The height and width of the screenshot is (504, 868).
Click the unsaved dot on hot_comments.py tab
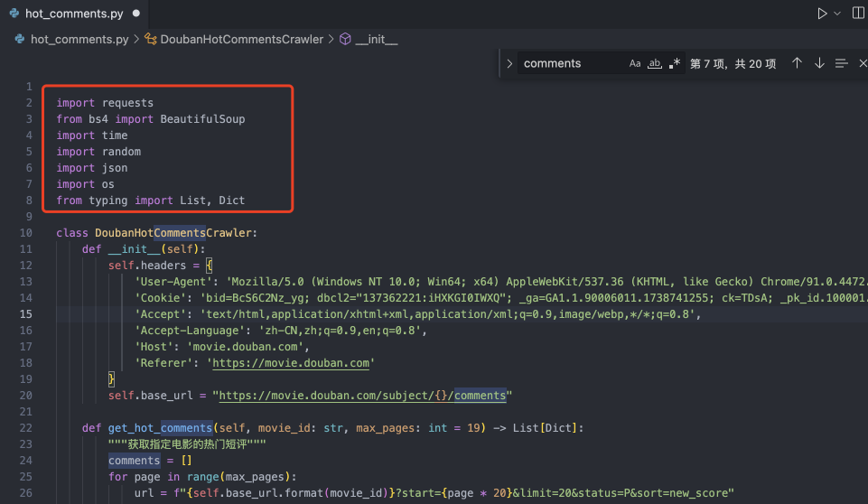click(136, 14)
